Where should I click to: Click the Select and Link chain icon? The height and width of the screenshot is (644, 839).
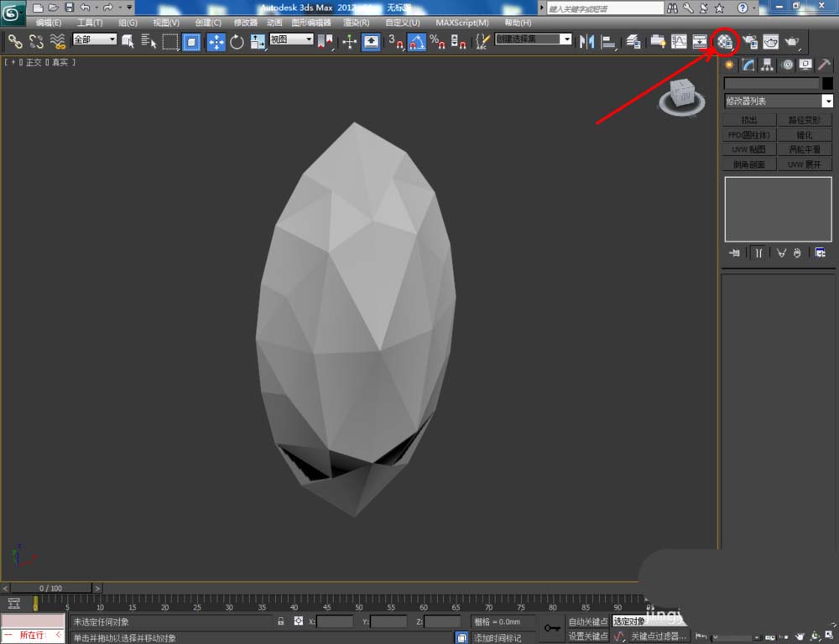click(x=15, y=41)
